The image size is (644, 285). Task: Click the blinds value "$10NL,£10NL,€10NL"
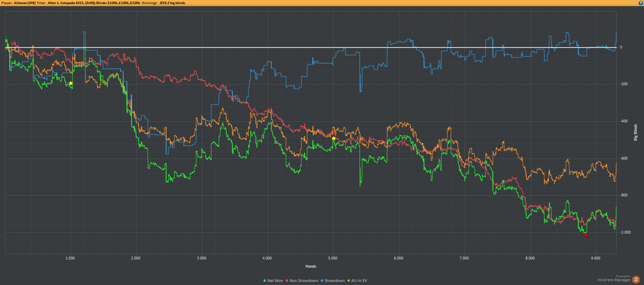(124, 3)
